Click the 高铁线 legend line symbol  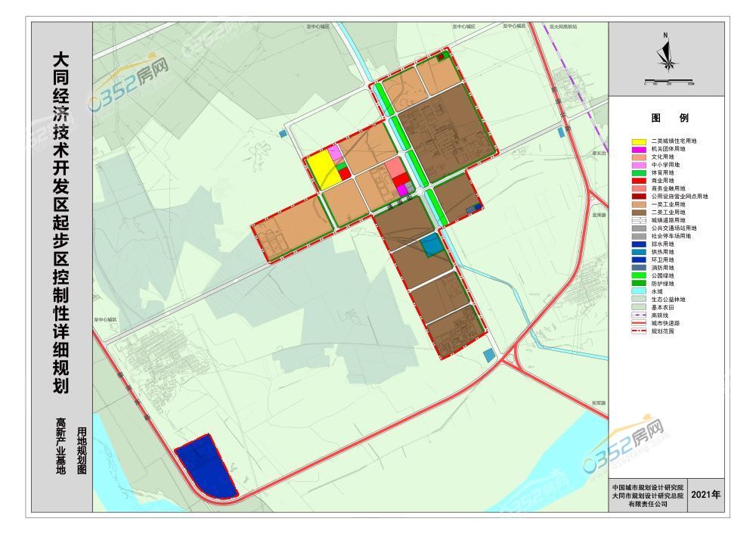(x=640, y=315)
